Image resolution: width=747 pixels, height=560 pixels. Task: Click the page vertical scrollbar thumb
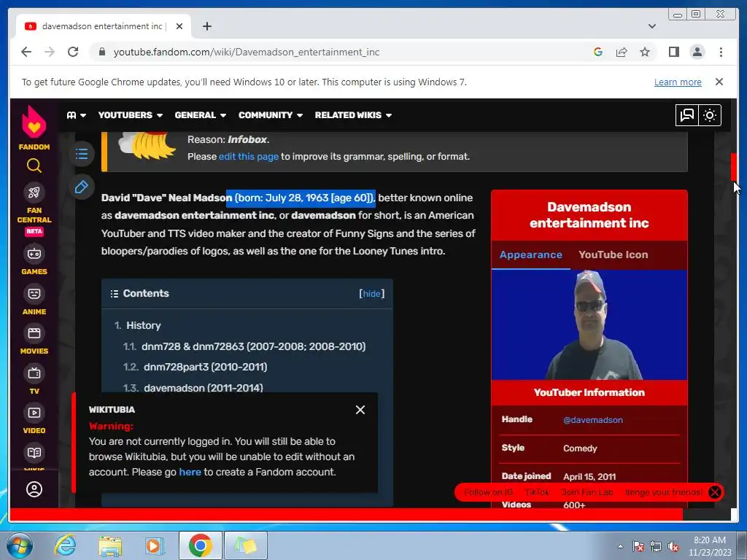click(x=734, y=167)
